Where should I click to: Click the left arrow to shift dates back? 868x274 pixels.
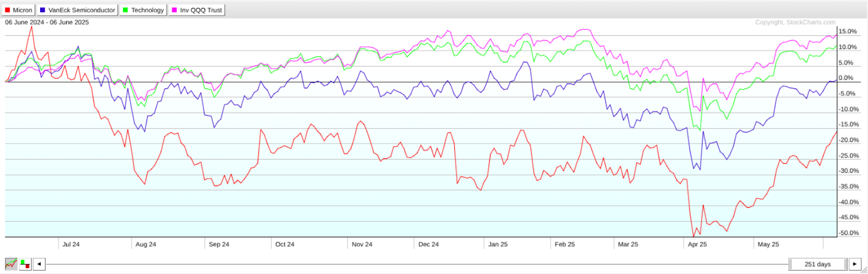click(x=39, y=264)
